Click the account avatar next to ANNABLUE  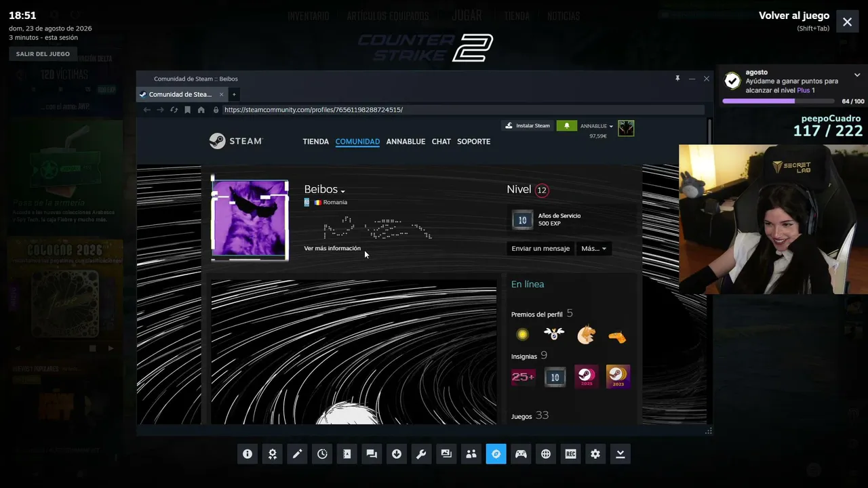[626, 127]
